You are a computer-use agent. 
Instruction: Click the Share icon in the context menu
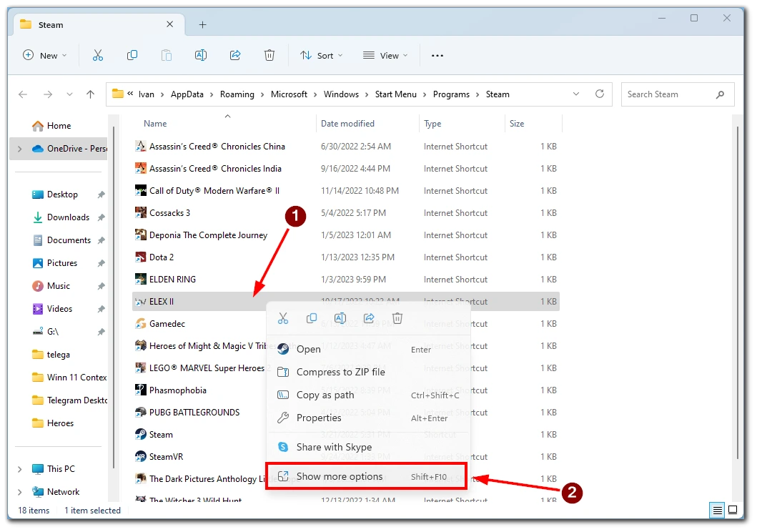(369, 318)
